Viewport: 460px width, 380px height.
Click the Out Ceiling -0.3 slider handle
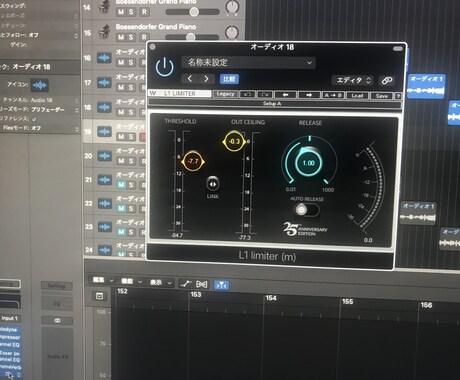pos(234,141)
